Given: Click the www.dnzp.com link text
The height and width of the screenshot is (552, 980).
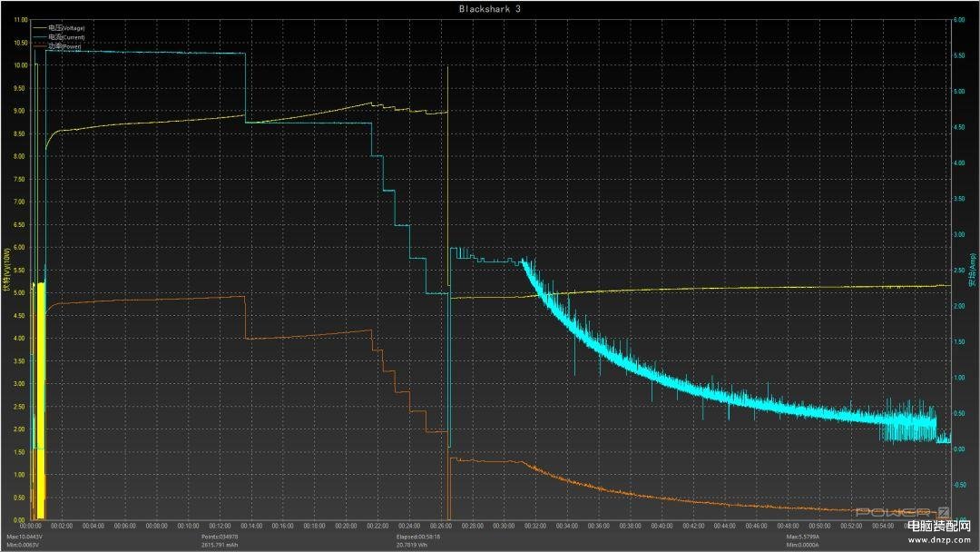Looking at the screenshot, I should pos(939,540).
